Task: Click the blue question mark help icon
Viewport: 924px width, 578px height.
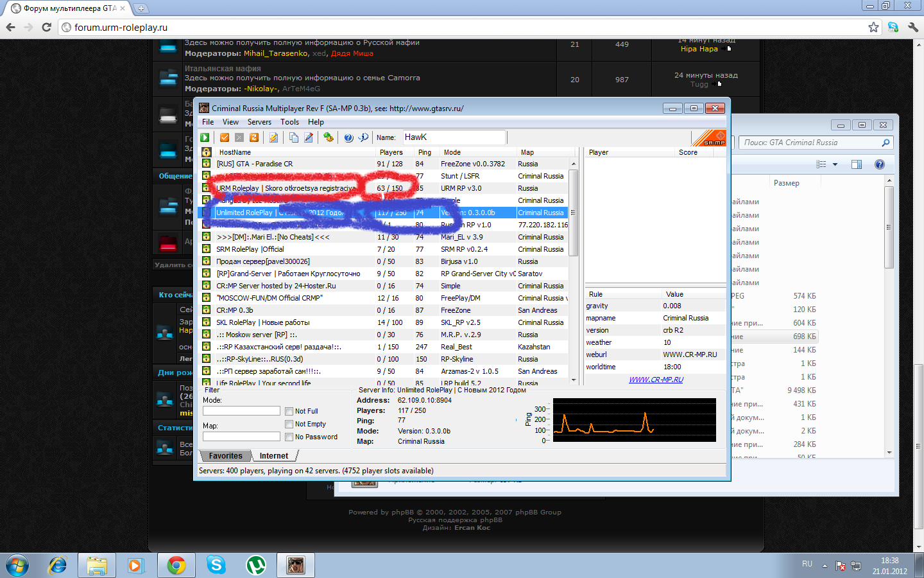Action: 348,137
